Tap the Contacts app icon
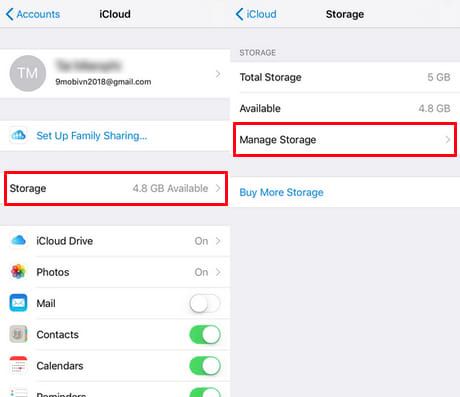 coord(18,334)
